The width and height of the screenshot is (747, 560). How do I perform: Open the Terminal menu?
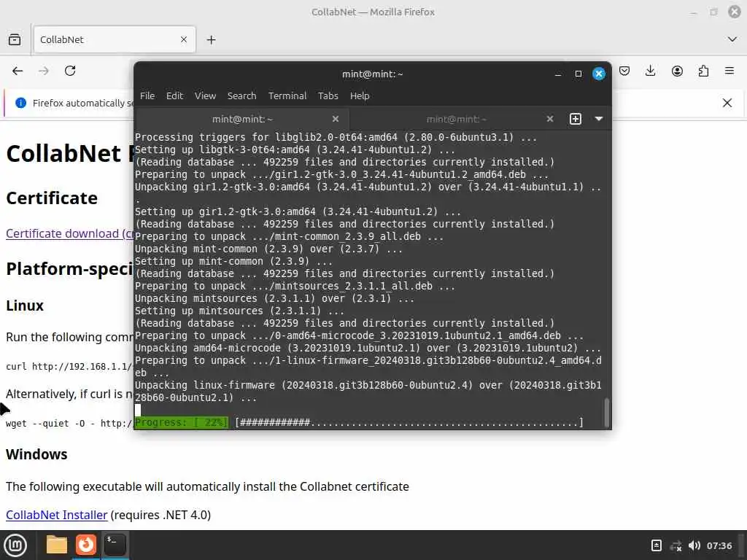pyautogui.click(x=287, y=96)
